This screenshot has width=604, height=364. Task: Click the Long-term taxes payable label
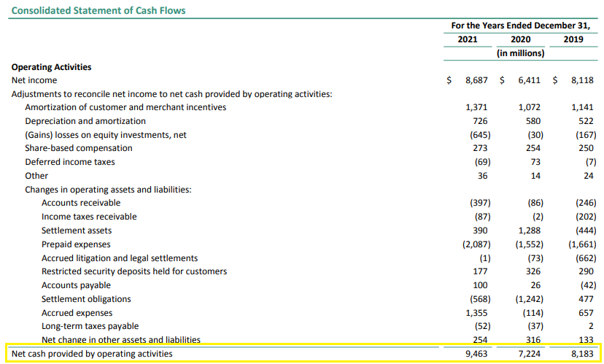coord(90,326)
